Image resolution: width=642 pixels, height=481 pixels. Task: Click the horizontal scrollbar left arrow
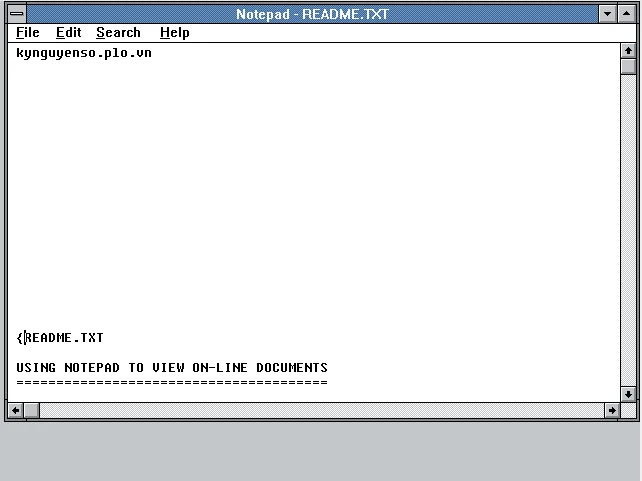point(15,410)
